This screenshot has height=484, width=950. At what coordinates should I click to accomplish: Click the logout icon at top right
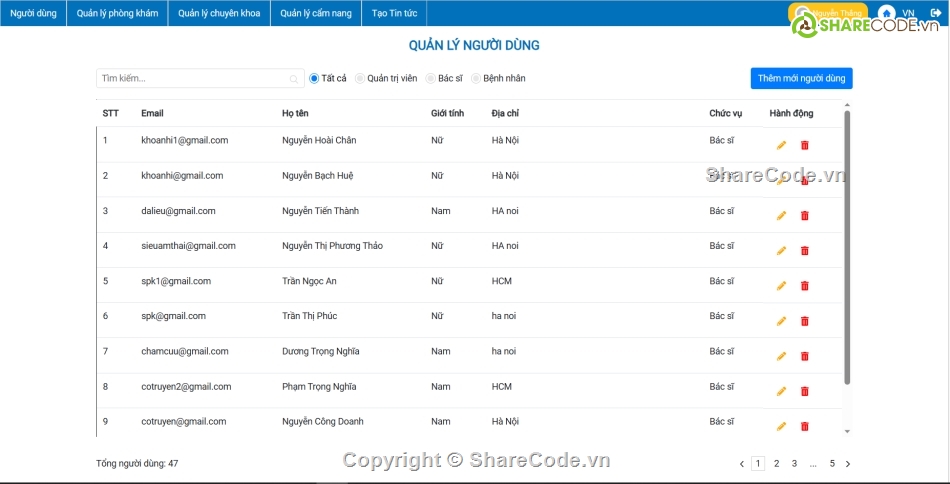[934, 13]
